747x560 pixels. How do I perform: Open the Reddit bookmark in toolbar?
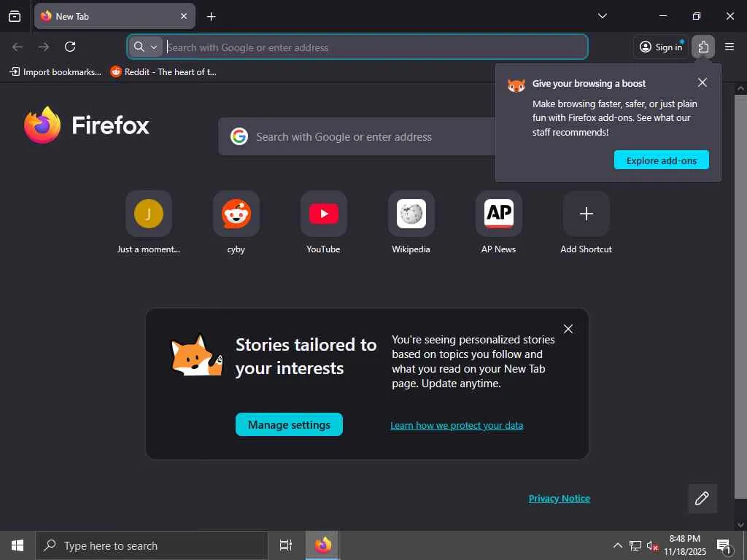(163, 72)
